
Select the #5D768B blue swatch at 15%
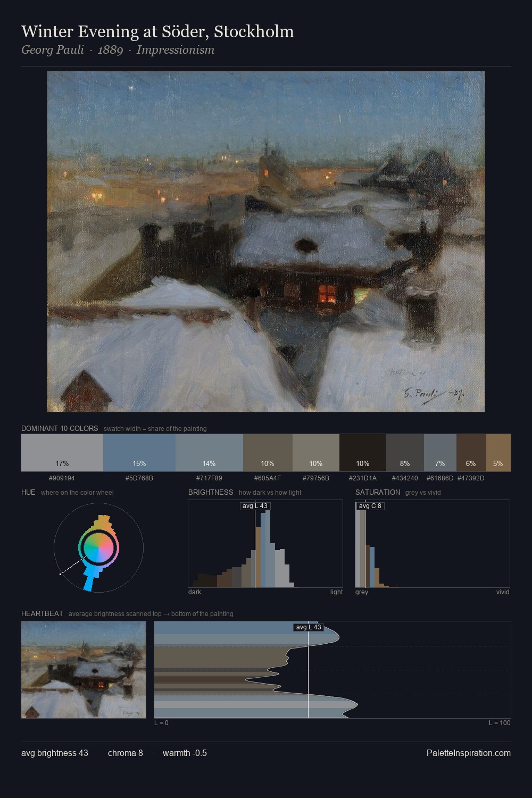click(139, 453)
